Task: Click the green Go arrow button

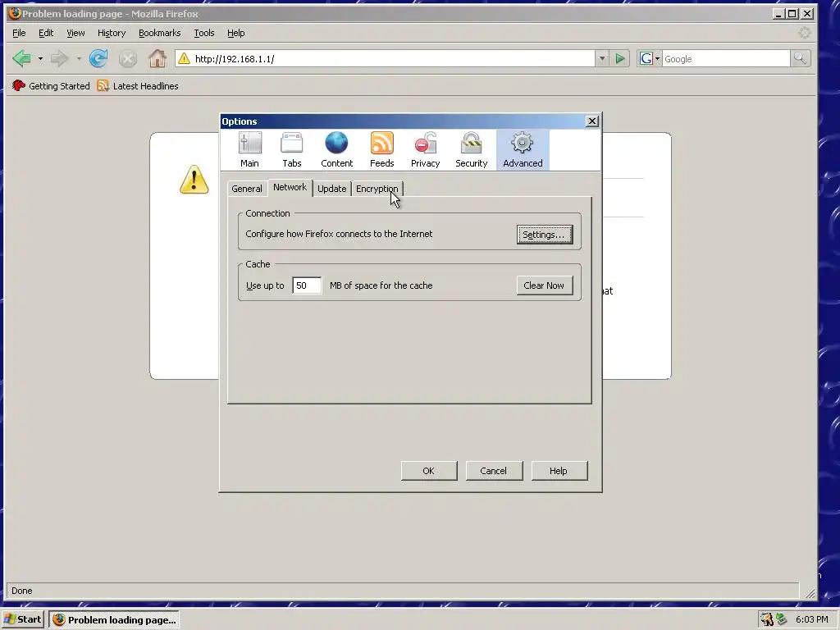Action: [620, 58]
